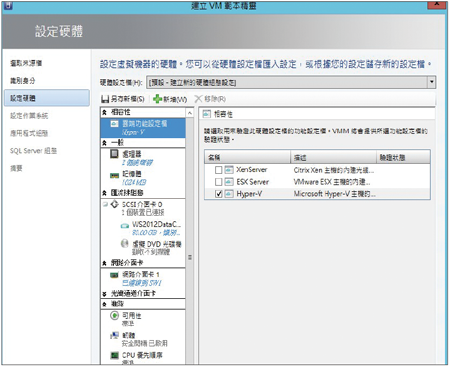Click the wizard app icon in title bar
The width and height of the screenshot is (450, 367).
pyautogui.click(x=7, y=5)
